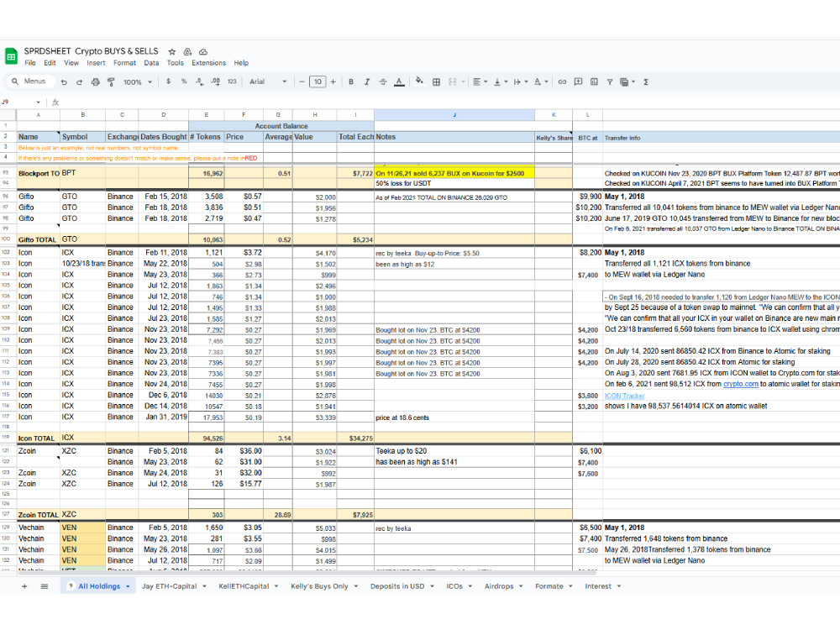Open the Format menu
840x630 pixels.
click(x=124, y=63)
